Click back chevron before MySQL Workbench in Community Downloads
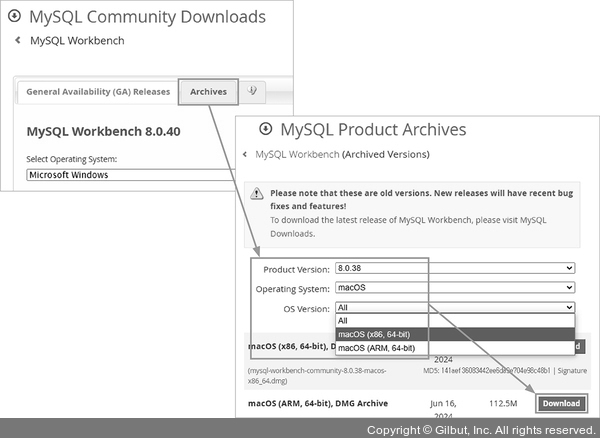Screen dimensions: 600x438 (17, 41)
